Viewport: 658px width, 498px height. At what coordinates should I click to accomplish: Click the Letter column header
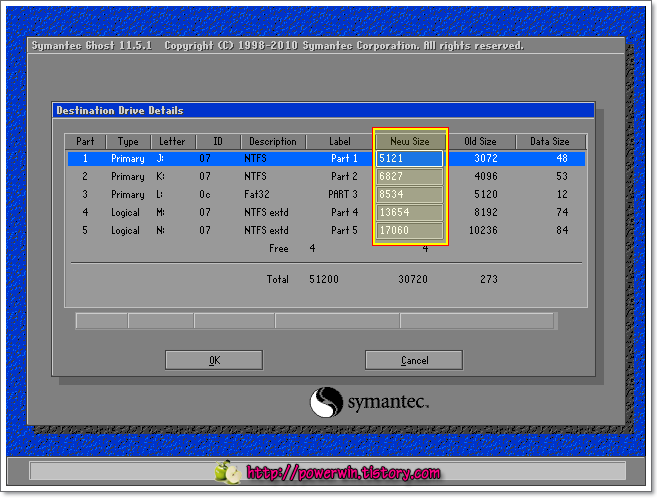click(172, 141)
